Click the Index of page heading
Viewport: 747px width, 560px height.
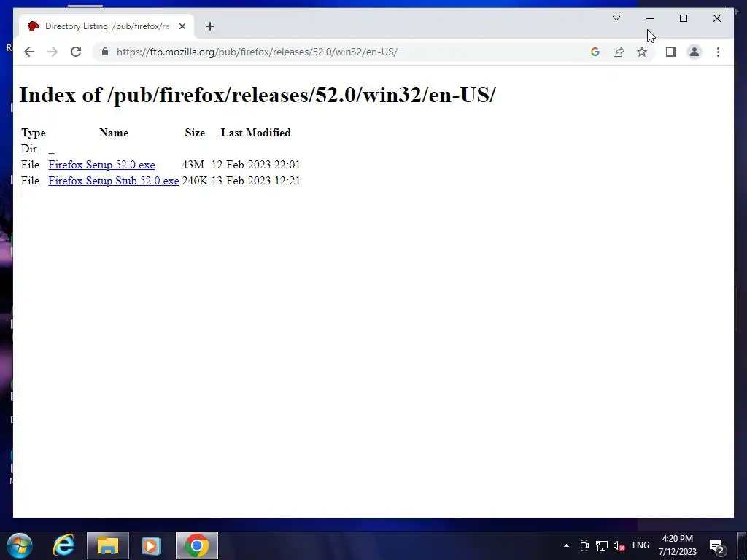coord(258,95)
